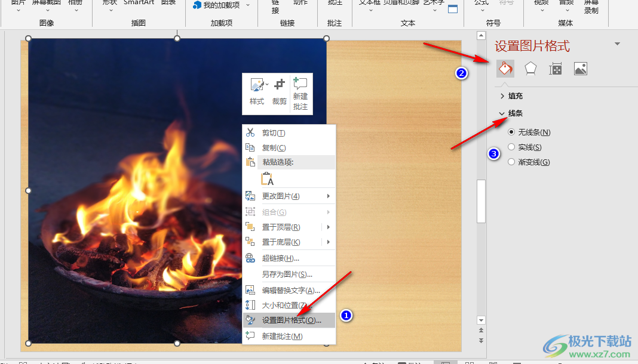The width and height of the screenshot is (638, 364).
Task: Choose 剪切(T) from the context menu
Action: (289, 133)
